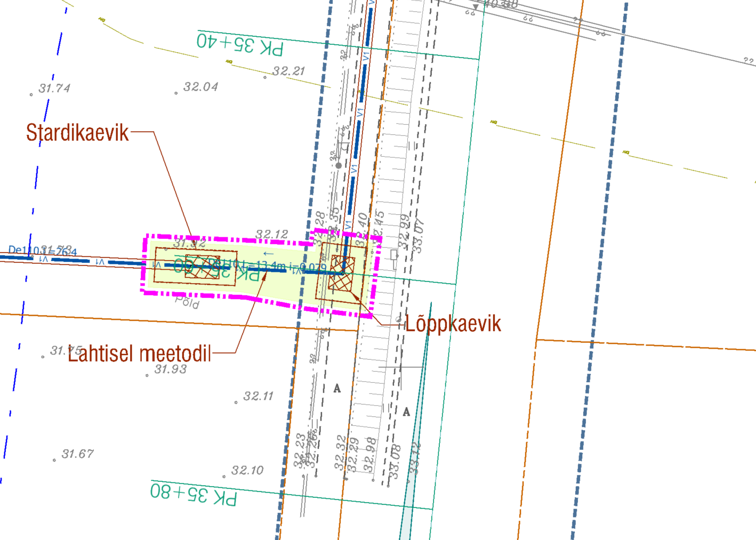The width and height of the screenshot is (756, 540).
Task: Select the 31.93 elevation point label
Action: pyautogui.click(x=171, y=369)
